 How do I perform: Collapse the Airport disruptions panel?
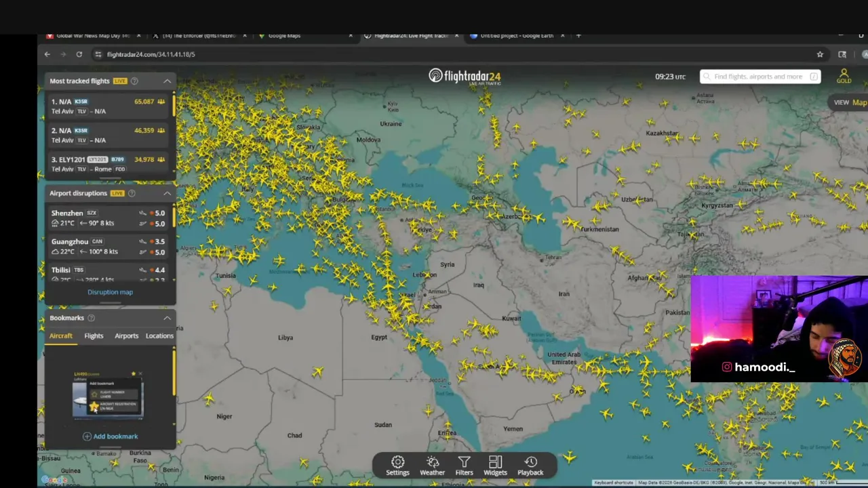click(167, 193)
